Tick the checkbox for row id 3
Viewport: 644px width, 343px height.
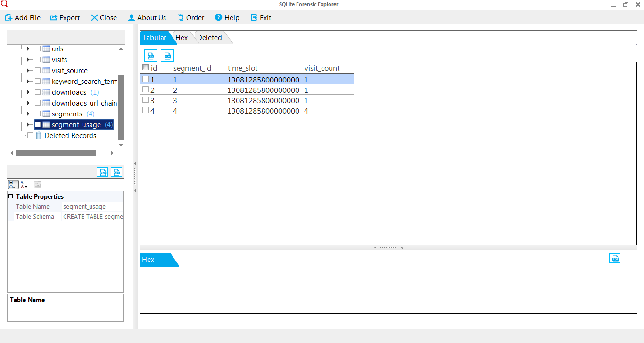tap(146, 100)
